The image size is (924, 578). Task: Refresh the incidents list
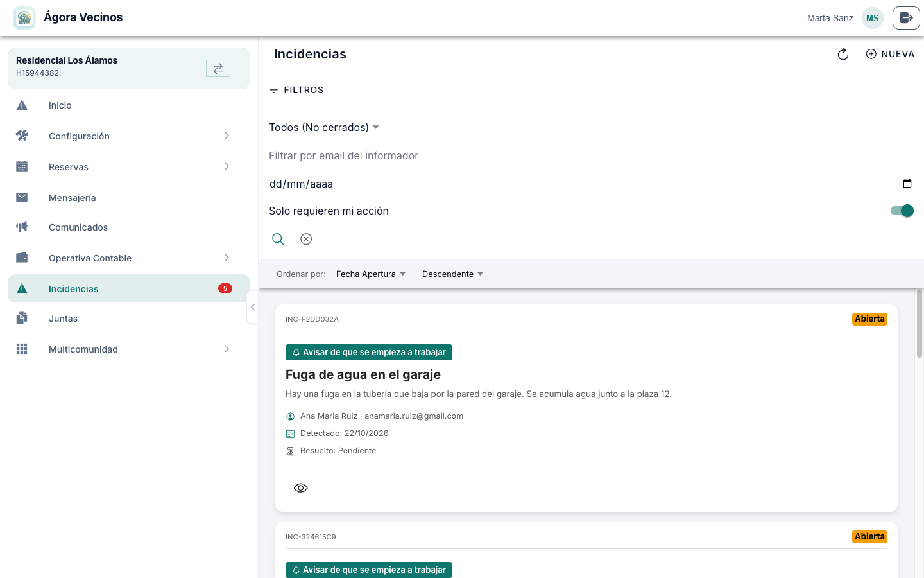[x=843, y=55]
